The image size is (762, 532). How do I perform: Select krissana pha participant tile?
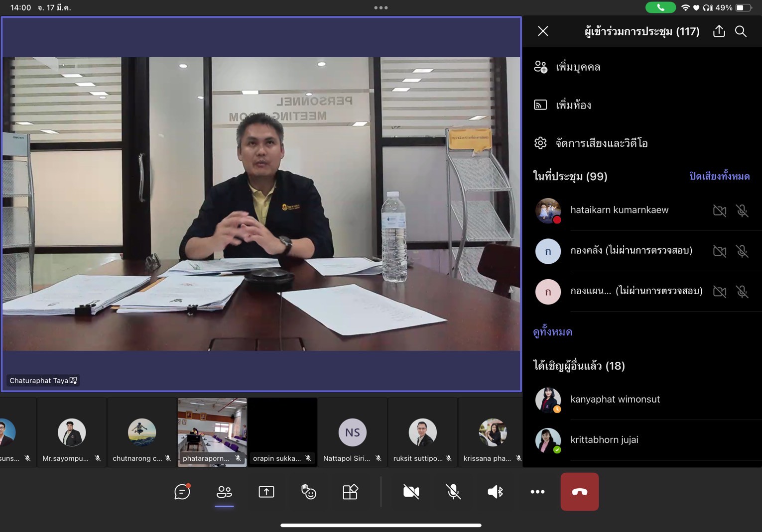(x=491, y=432)
